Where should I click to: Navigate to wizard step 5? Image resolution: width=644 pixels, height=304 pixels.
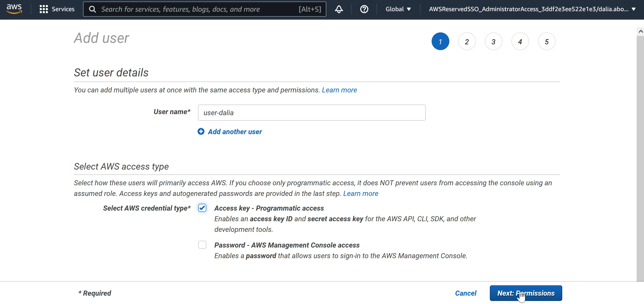pyautogui.click(x=546, y=42)
